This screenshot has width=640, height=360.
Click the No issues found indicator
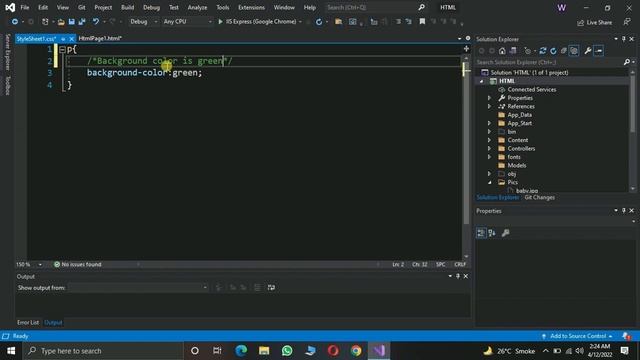(x=78, y=264)
